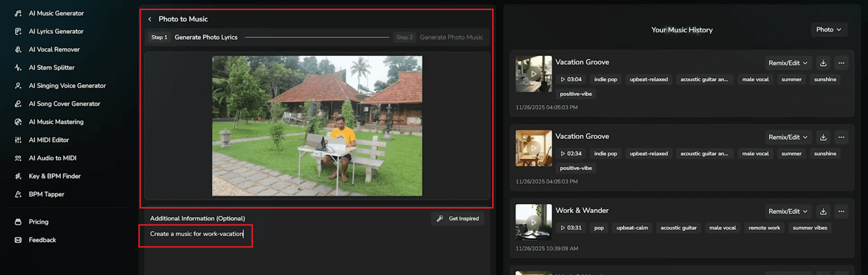The height and width of the screenshot is (275, 868).
Task: Select the AI Music Mastering icon
Action: point(18,122)
